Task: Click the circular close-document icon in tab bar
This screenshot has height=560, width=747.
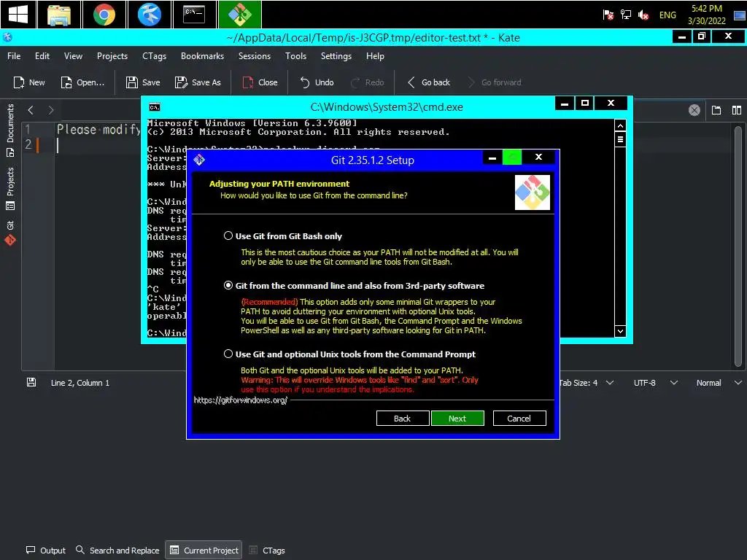Action: point(694,111)
